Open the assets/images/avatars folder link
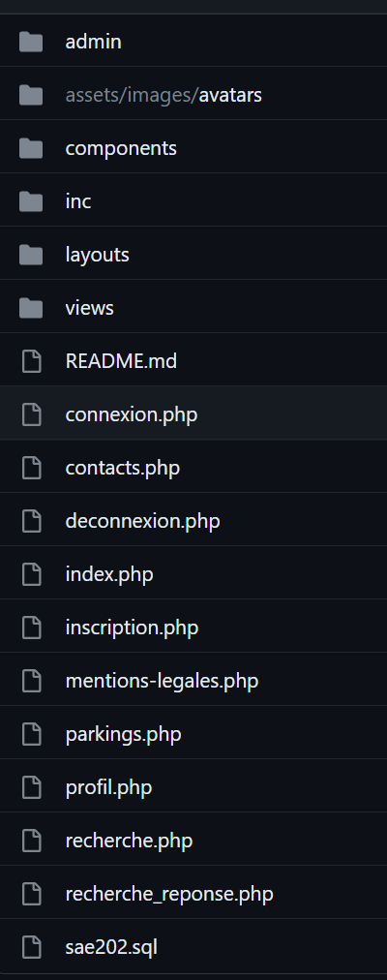This screenshot has width=387, height=980. point(164,95)
